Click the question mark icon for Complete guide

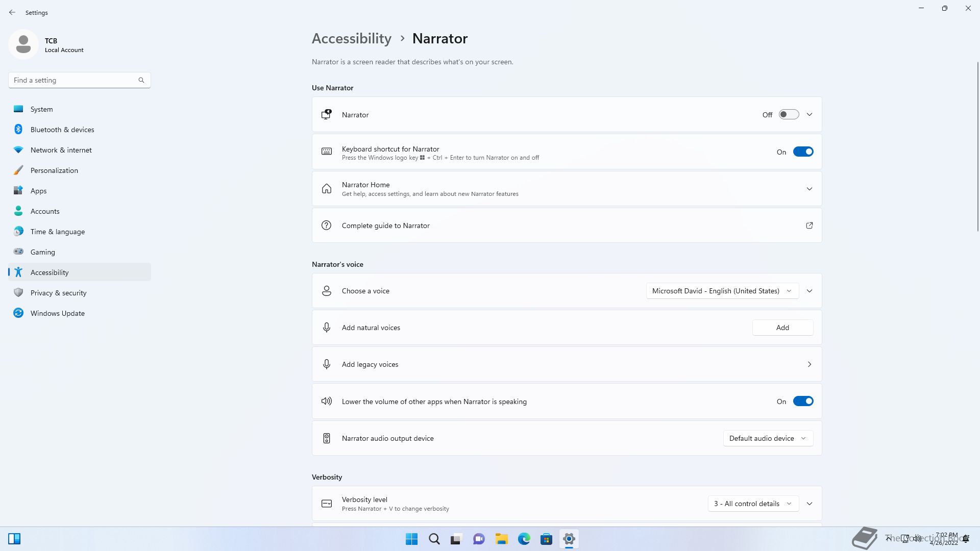(327, 226)
